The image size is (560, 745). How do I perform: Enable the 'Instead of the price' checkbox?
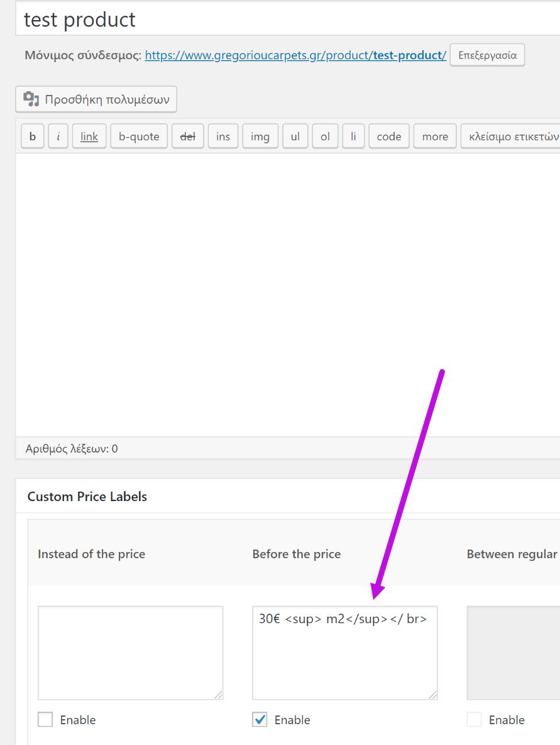(x=45, y=719)
